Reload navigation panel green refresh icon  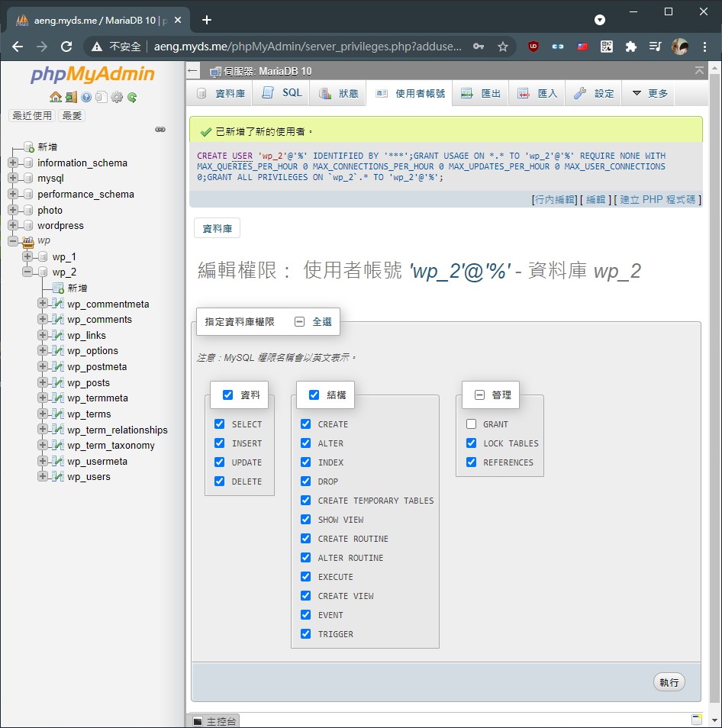point(132,97)
